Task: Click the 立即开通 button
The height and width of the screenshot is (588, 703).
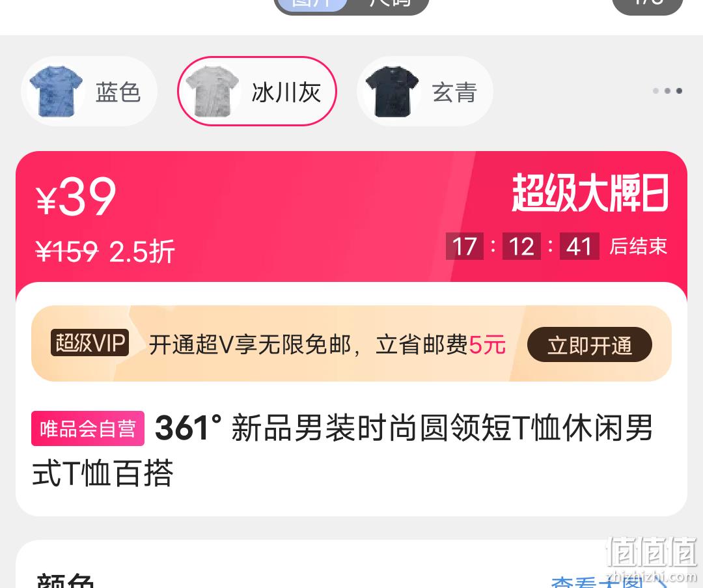Action: [590, 345]
